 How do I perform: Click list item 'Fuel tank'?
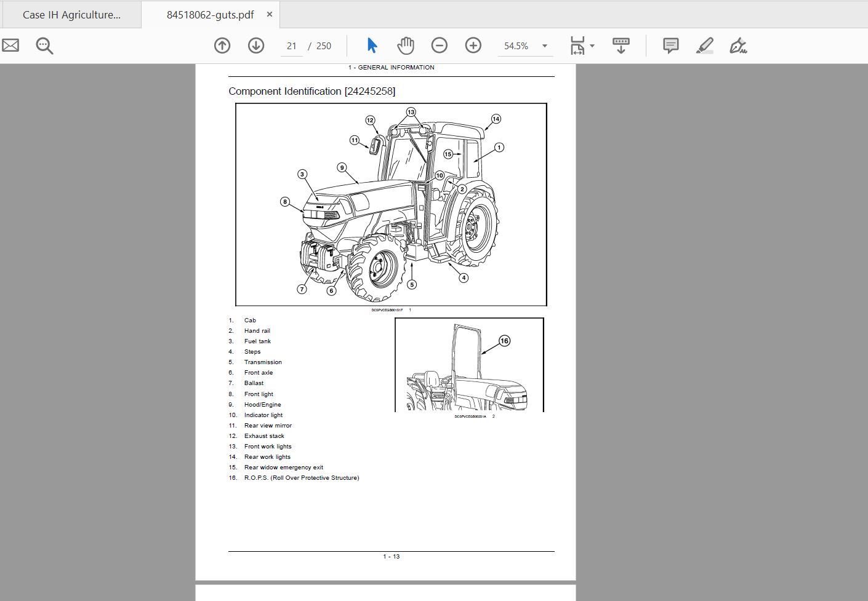coord(257,341)
